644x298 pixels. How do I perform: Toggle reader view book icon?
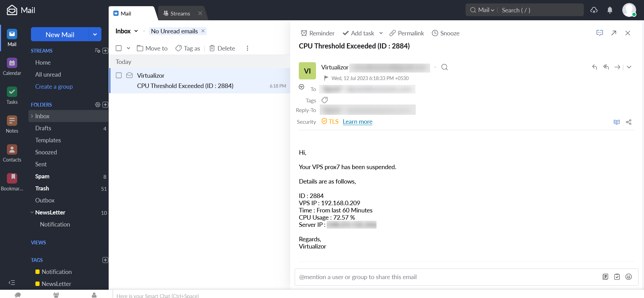click(617, 122)
